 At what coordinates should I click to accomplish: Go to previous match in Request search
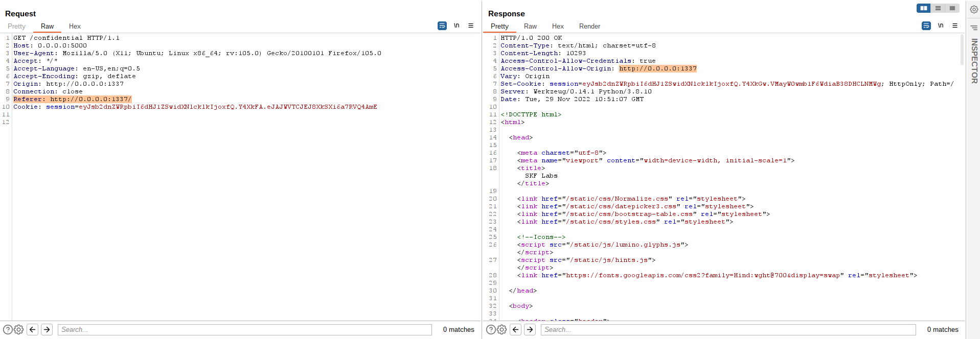click(x=32, y=329)
